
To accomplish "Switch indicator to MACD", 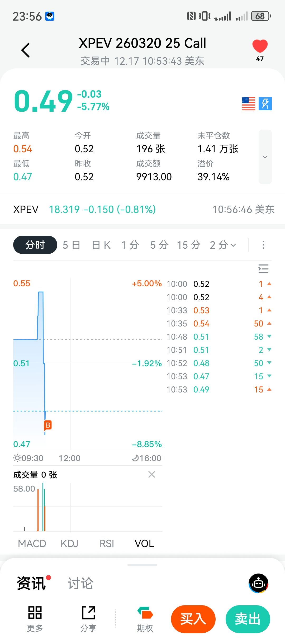I will 32,544.
